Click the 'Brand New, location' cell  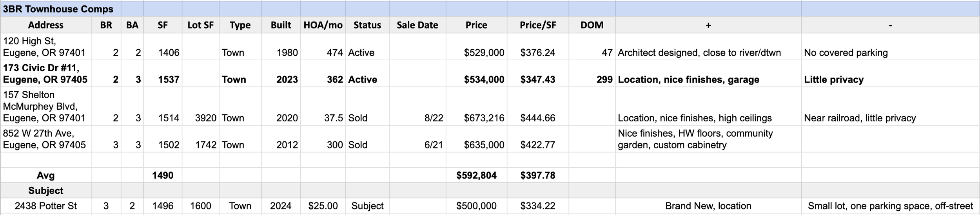pyautogui.click(x=708, y=206)
